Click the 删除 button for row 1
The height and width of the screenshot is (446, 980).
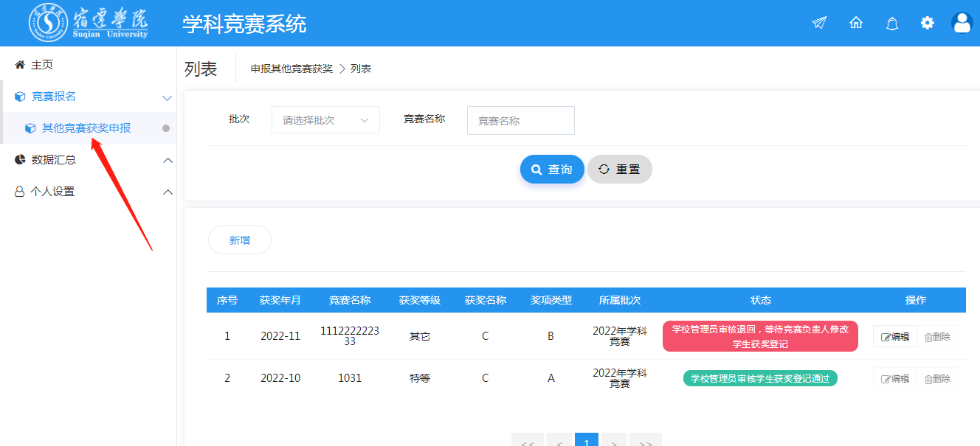[x=937, y=337]
